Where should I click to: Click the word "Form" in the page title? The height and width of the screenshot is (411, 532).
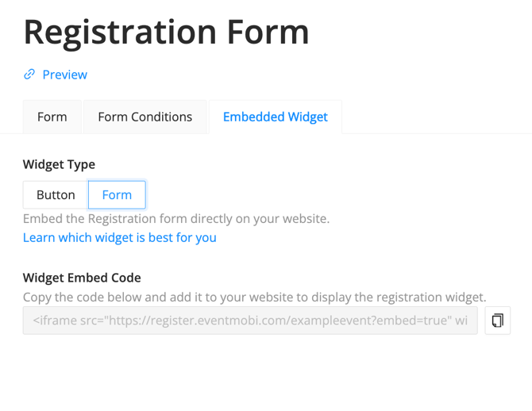click(x=268, y=32)
